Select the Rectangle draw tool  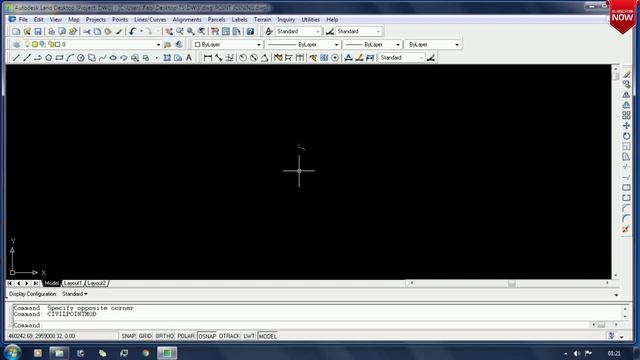tap(59, 58)
